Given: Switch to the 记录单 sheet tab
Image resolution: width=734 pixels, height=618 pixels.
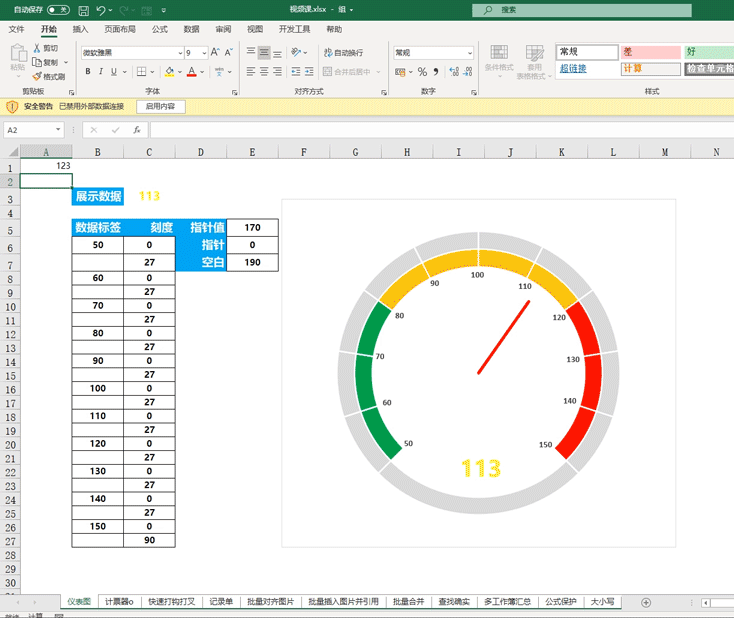Looking at the screenshot, I should pyautogui.click(x=221, y=602).
